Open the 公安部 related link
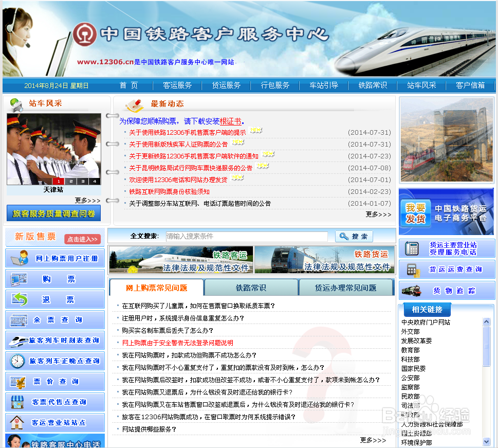 coord(410,378)
